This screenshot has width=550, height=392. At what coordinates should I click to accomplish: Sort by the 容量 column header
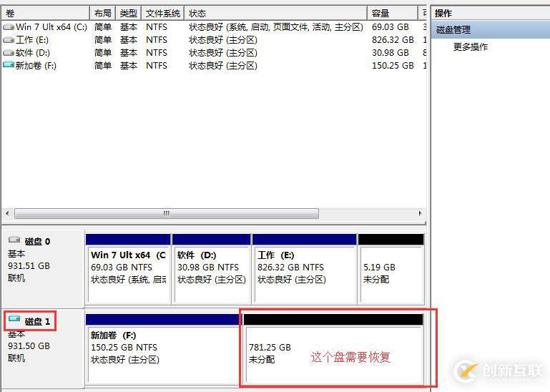click(x=393, y=14)
